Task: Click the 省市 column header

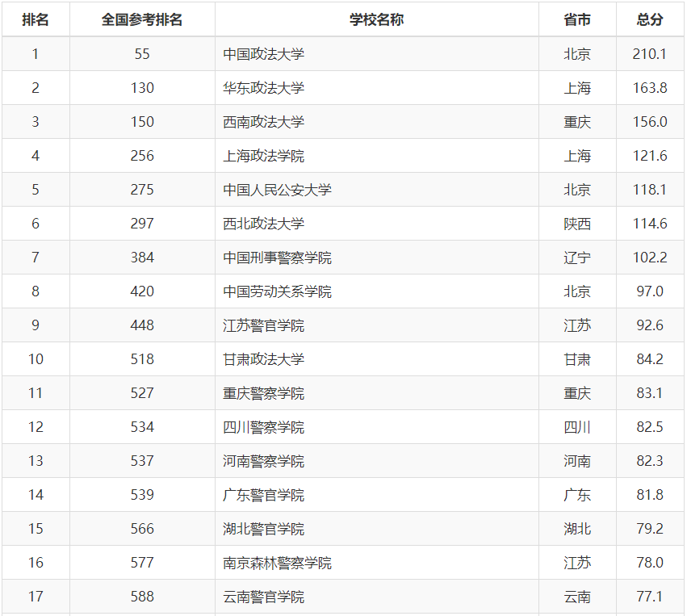Action: click(x=577, y=20)
